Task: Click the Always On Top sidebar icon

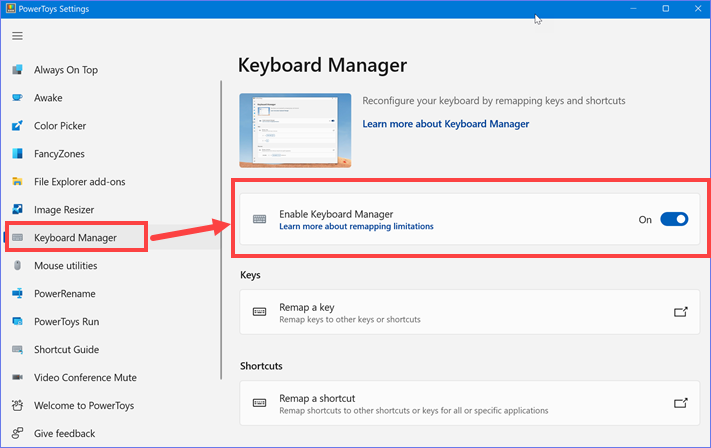Action: pos(16,70)
